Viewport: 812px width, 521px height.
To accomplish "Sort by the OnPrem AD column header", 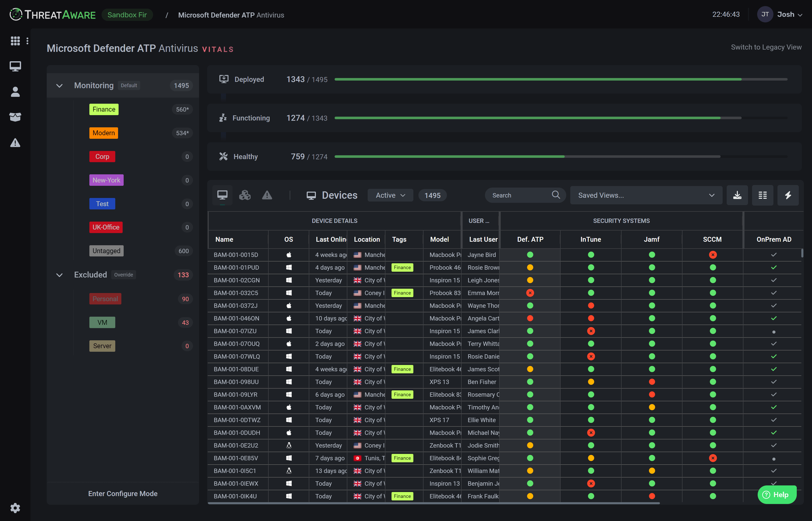I will [773, 239].
